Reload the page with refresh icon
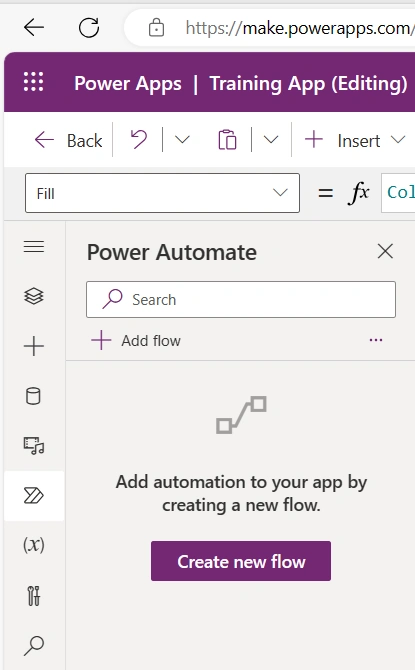The width and height of the screenshot is (415, 670). 89,28
